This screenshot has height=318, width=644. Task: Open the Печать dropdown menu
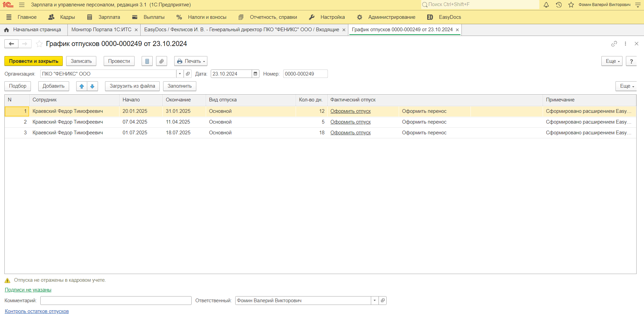191,61
